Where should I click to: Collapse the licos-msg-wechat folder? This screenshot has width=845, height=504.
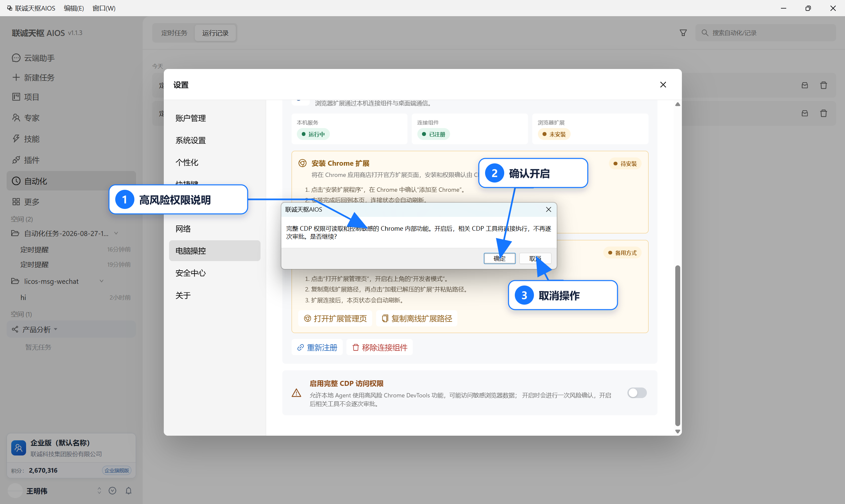[x=101, y=281]
